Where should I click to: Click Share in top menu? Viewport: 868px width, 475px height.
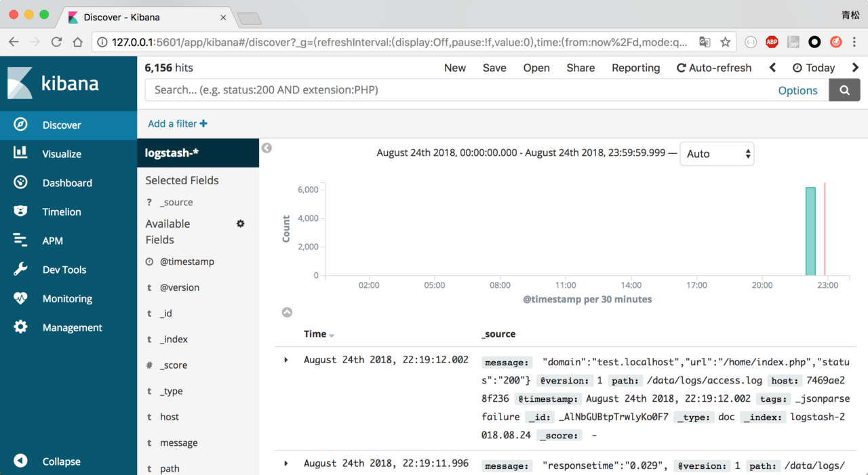[x=580, y=68]
